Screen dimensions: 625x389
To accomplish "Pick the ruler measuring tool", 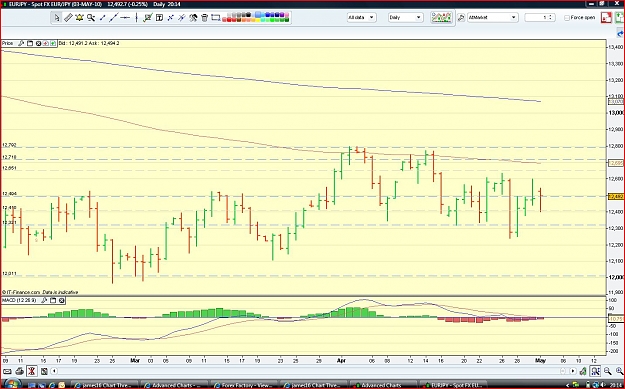I will 68,18.
